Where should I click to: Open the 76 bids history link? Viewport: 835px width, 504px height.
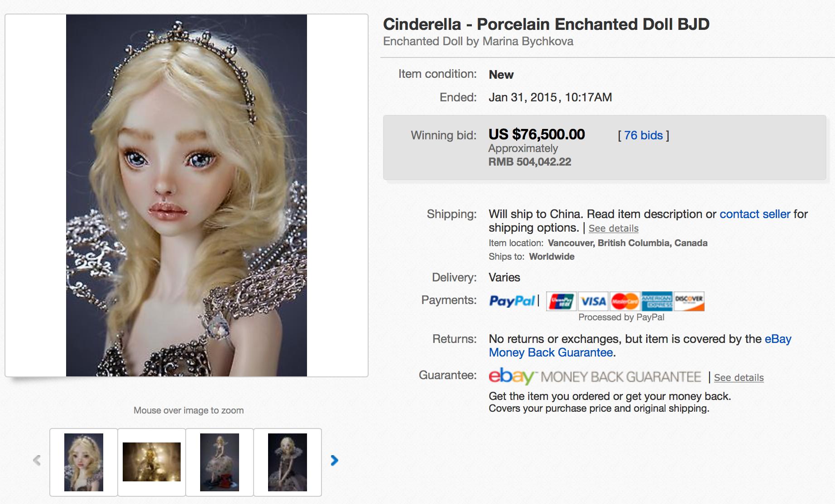click(643, 135)
